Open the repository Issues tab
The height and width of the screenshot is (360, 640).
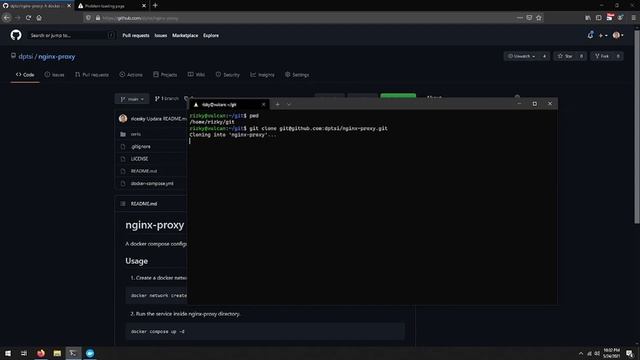(x=54, y=75)
